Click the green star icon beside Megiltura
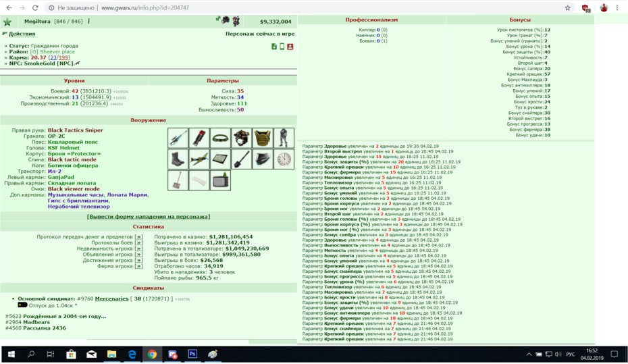Viewport: 628px width, 364px height. coord(7,22)
